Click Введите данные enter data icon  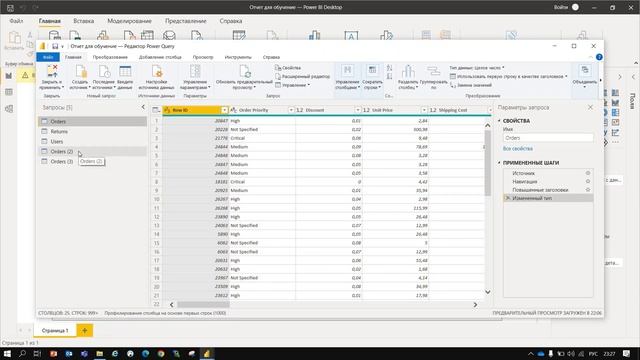pyautogui.click(x=125, y=71)
